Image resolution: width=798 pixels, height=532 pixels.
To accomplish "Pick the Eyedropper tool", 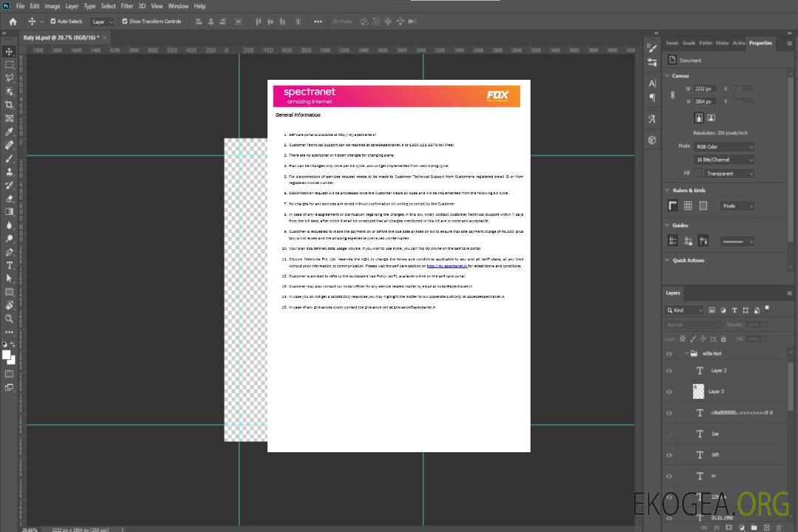I will [x=9, y=132].
